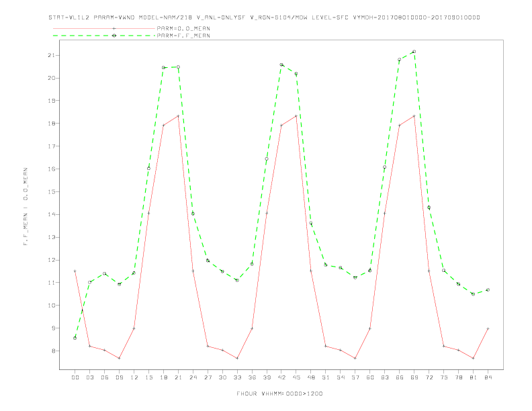Click the x-axis forecast hour label 24
This screenshot has height=411, width=532.
click(x=193, y=377)
